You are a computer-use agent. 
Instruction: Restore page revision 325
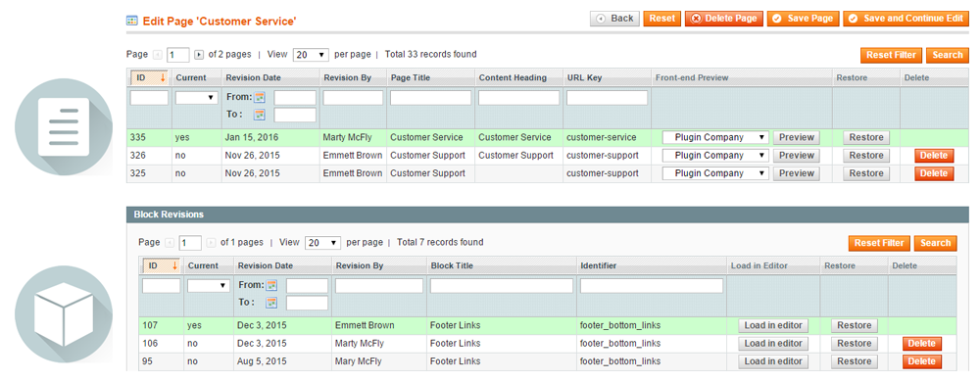866,173
